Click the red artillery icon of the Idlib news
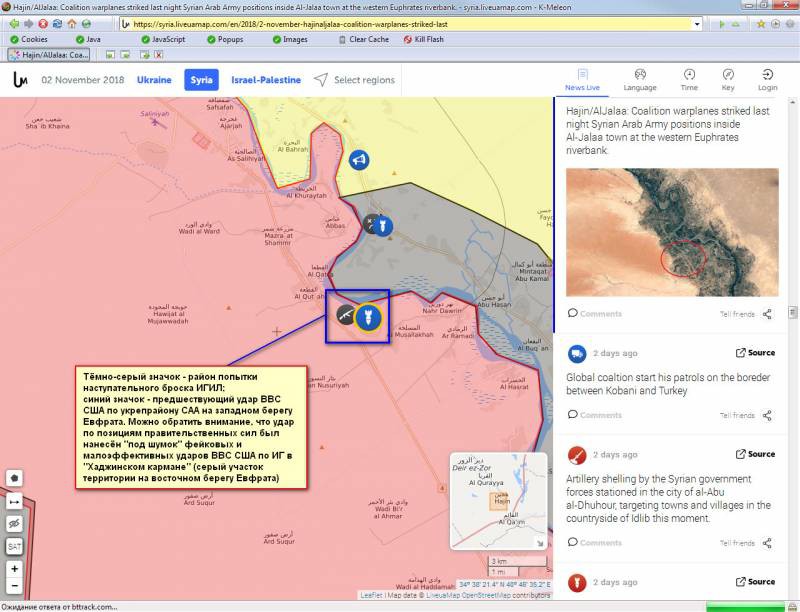 tap(577, 454)
